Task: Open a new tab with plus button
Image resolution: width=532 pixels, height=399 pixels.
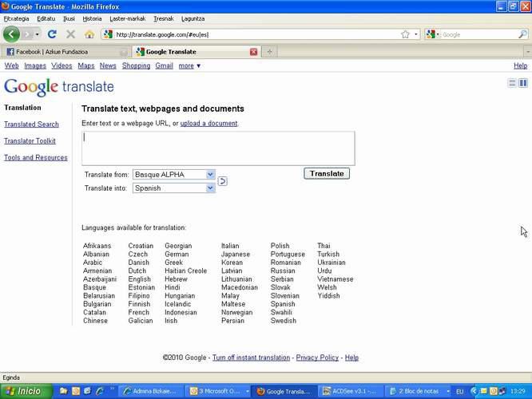Action: pos(269,52)
